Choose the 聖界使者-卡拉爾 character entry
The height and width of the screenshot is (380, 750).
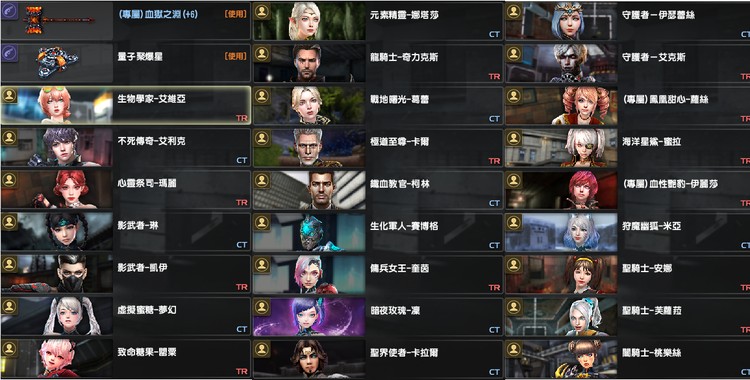(x=377, y=358)
